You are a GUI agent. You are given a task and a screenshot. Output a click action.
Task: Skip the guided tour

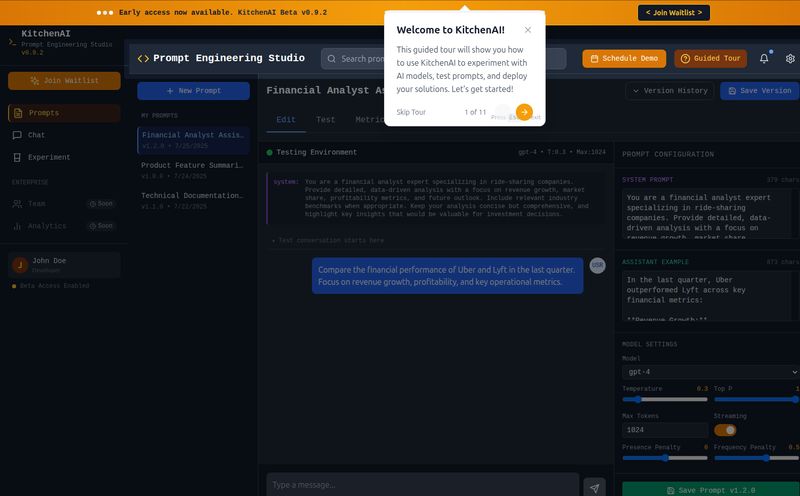point(411,112)
